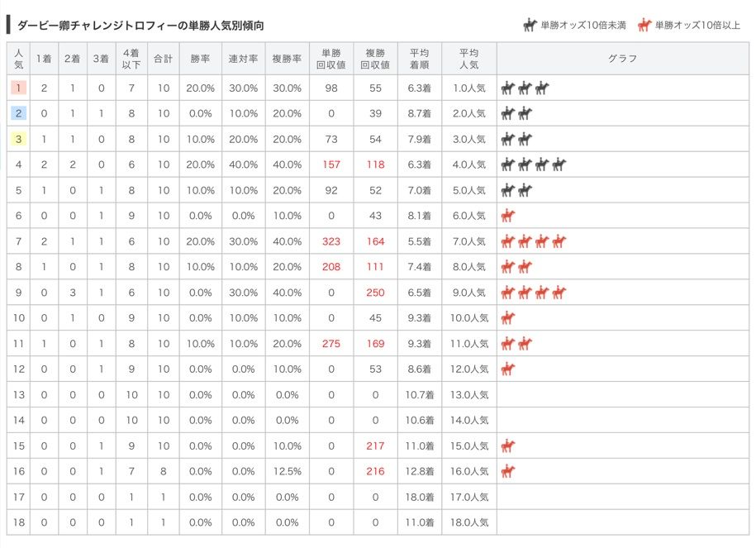Viewport: 756px width, 548px height.
Task: Click red horse icon in row 16 graph
Action: pyautogui.click(x=507, y=471)
